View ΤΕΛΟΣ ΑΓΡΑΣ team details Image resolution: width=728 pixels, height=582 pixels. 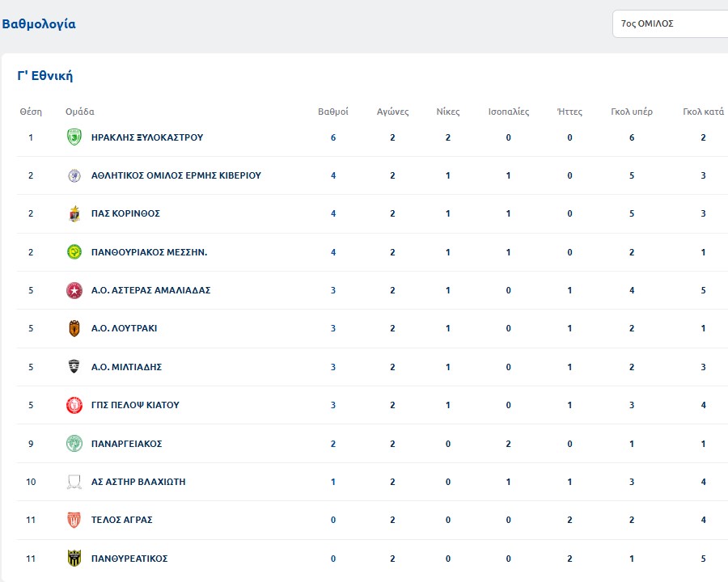pyautogui.click(x=121, y=520)
